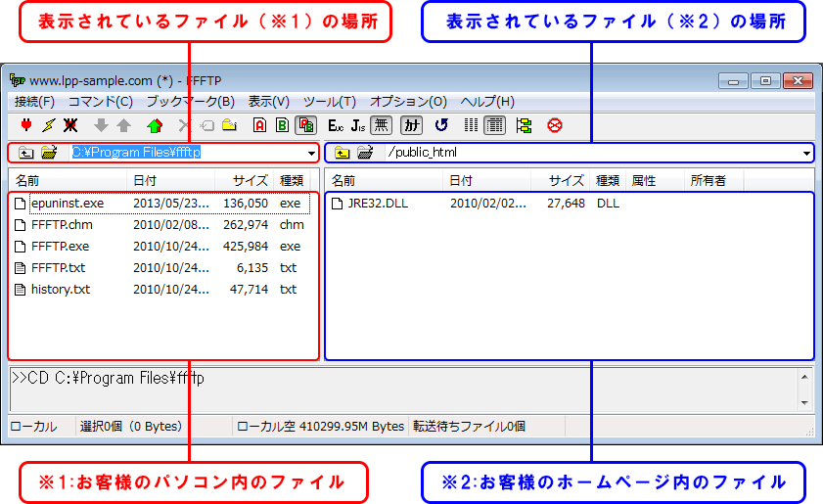The width and height of the screenshot is (823, 504).
Task: Sort local list by 日付 header
Action: pos(170,181)
